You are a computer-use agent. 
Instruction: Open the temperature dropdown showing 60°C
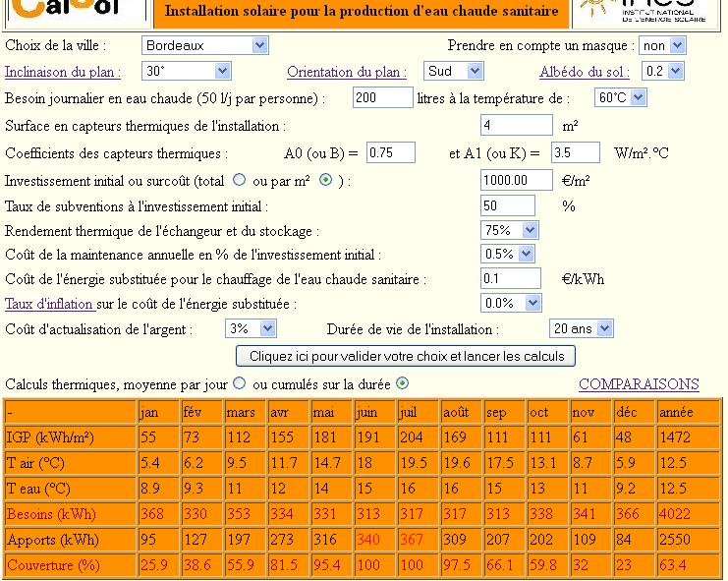click(x=620, y=97)
